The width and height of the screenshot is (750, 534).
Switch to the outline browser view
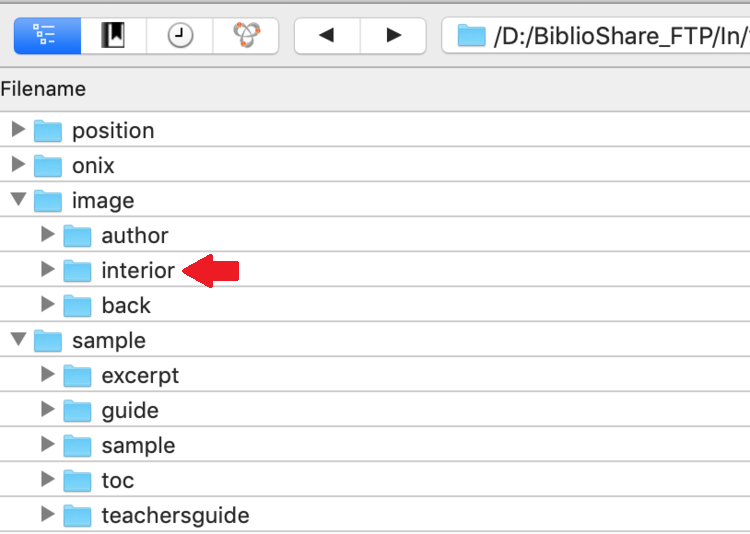tap(47, 36)
